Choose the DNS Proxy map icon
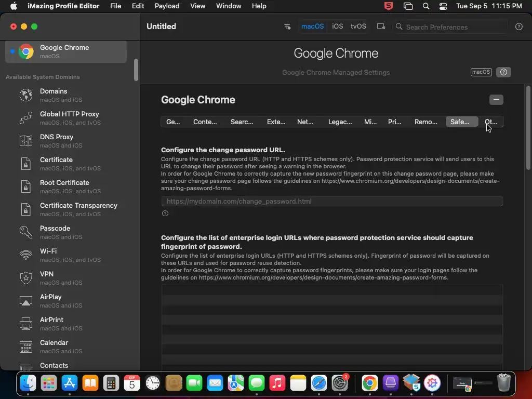The height and width of the screenshot is (399, 532). point(26,141)
